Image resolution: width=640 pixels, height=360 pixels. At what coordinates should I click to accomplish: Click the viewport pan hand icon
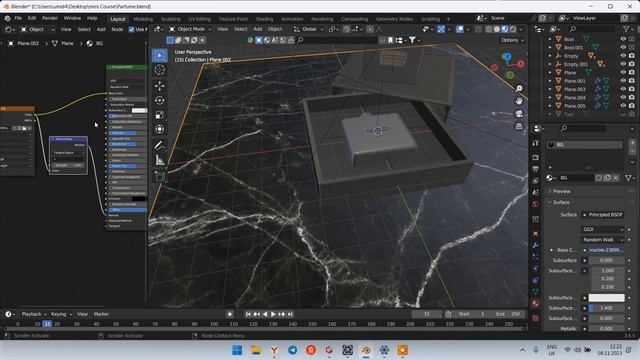(x=519, y=101)
